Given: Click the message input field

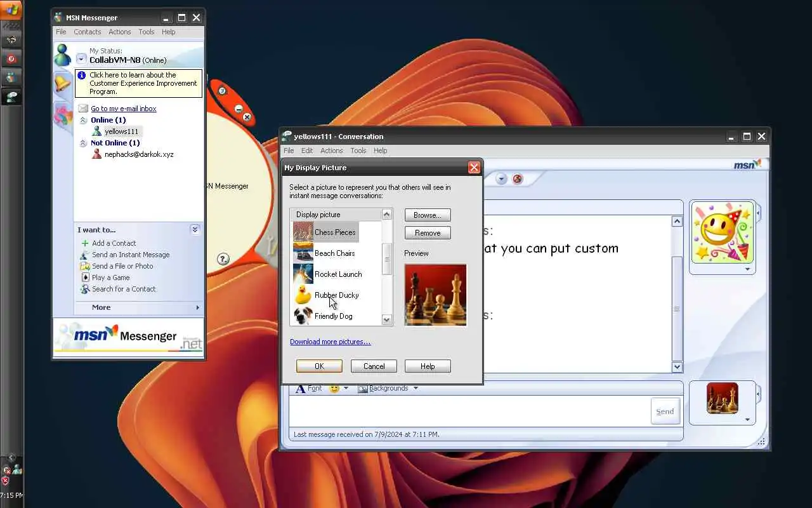Looking at the screenshot, I should [469, 411].
